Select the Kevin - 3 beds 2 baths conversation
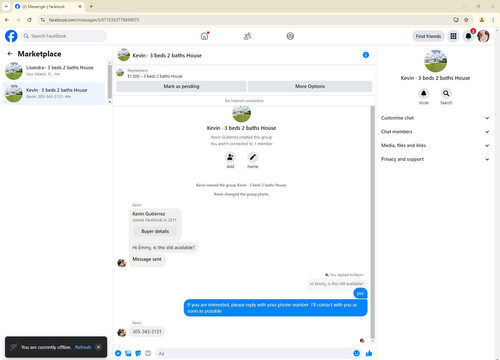 (54, 93)
